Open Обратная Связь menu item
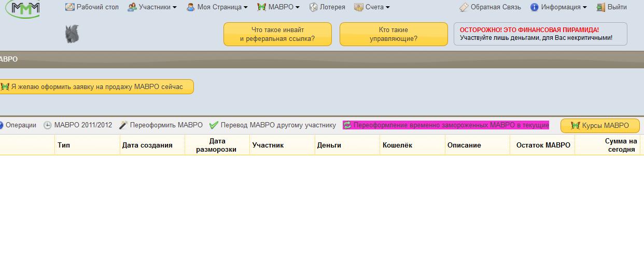The image size is (644, 264). tap(490, 7)
